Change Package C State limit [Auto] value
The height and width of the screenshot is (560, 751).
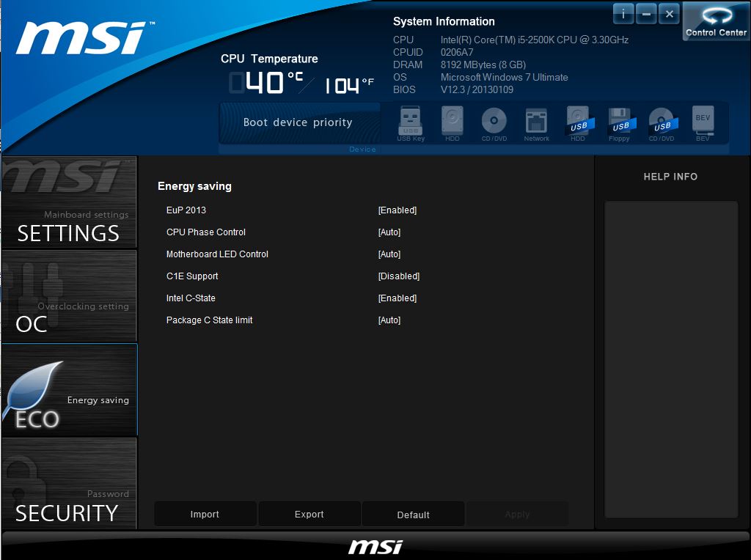coord(389,320)
